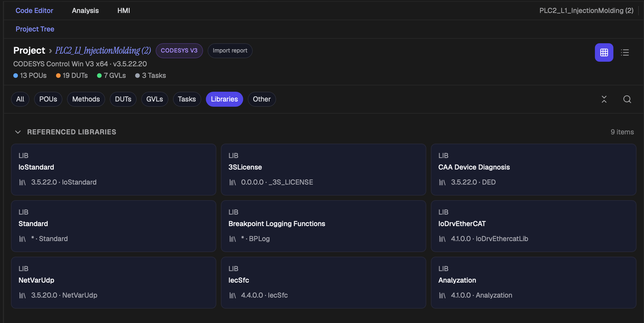Open the 3SLicense library card

click(323, 169)
